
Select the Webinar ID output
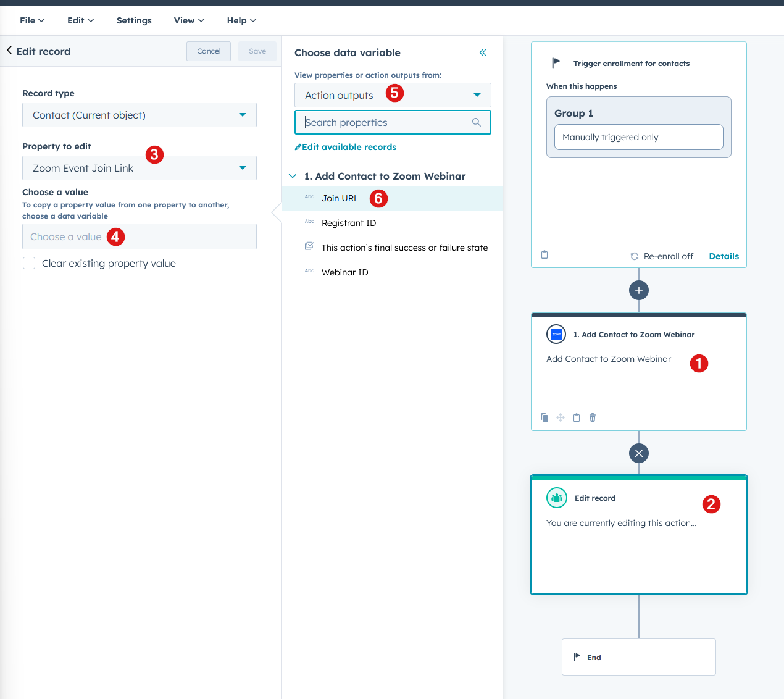[392, 272]
